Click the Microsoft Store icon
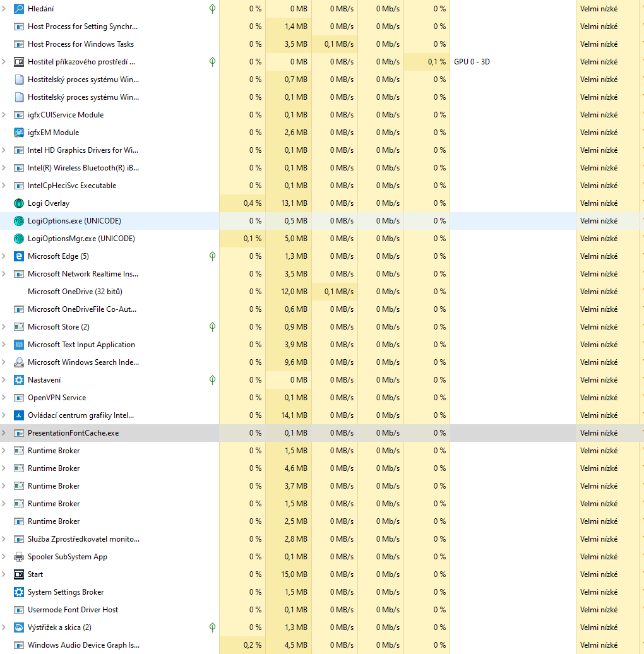644x654 pixels. click(x=19, y=327)
